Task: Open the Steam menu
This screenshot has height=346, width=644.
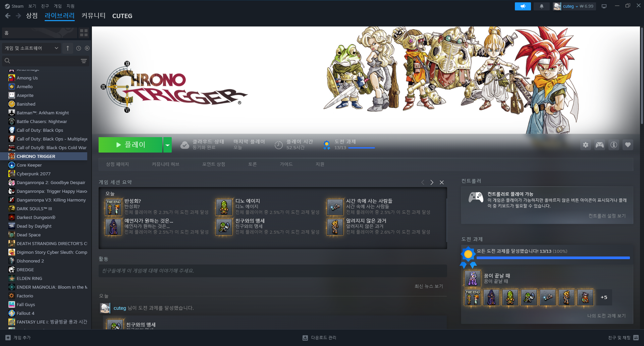Action: click(x=14, y=6)
